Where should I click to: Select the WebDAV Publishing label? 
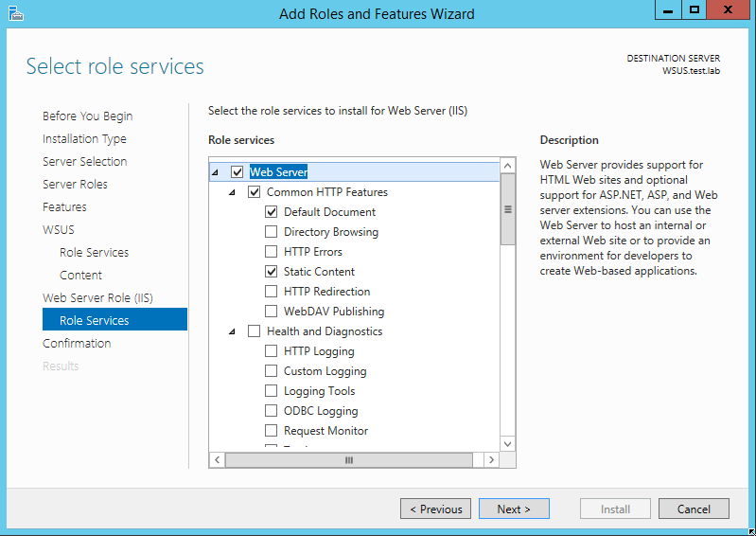pos(334,312)
